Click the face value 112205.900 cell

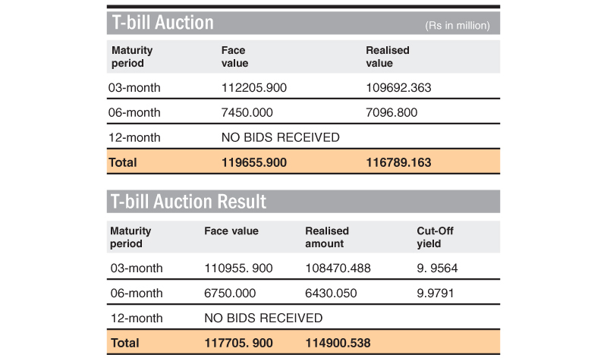(x=253, y=87)
